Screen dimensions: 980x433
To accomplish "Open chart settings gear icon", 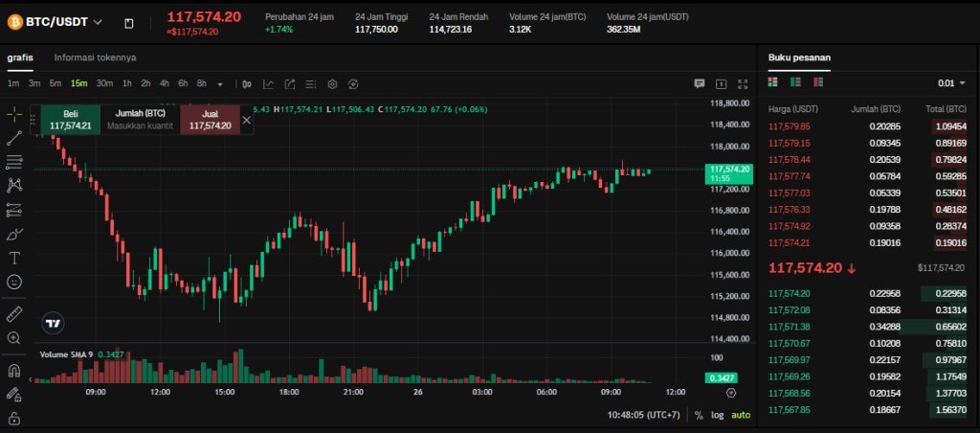I will coord(332,83).
